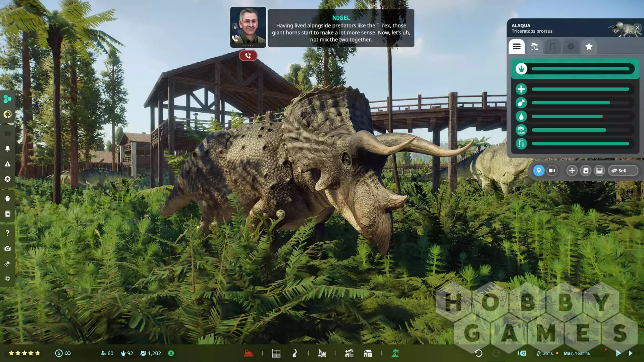Click Nigel's portrait thumbnail
Screen dimensions: 644x362
tap(248, 27)
